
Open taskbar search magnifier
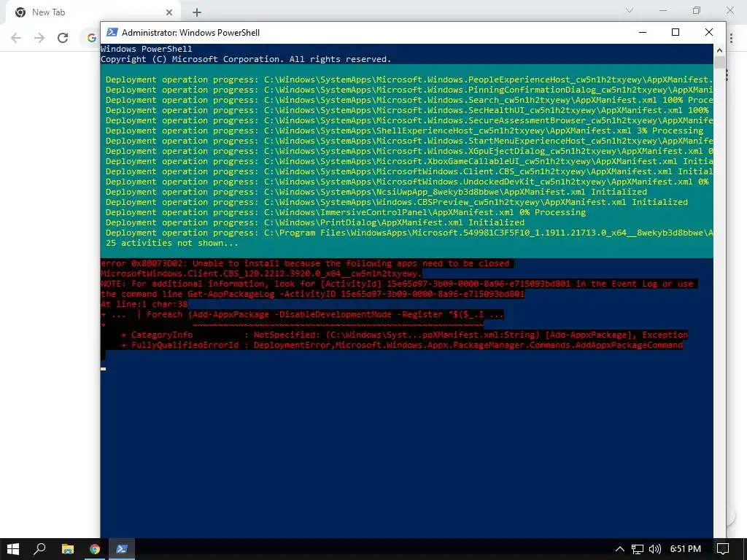(x=39, y=549)
